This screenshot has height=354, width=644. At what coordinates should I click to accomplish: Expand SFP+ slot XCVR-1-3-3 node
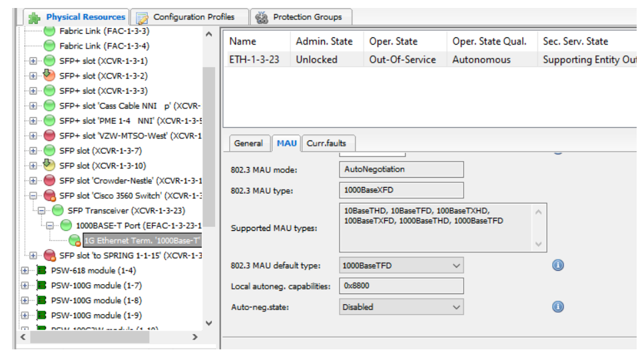[x=33, y=90]
